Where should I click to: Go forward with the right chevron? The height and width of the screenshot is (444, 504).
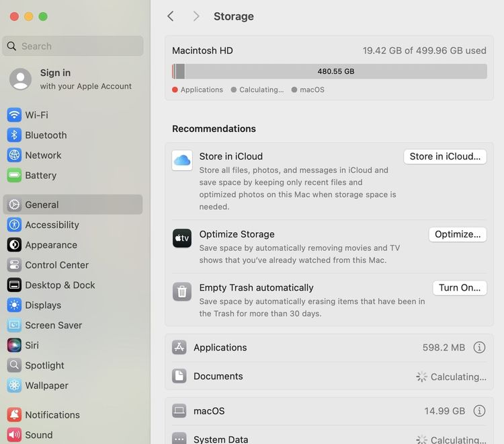tap(196, 16)
